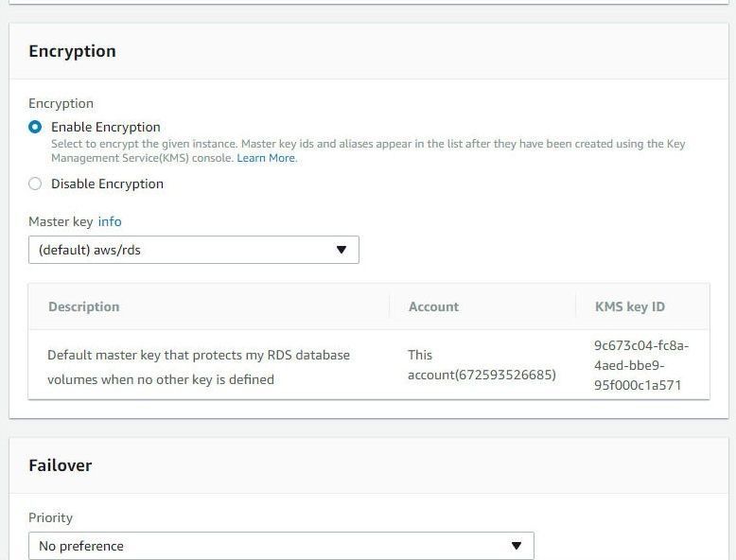Viewport: 736px width, 560px height.
Task: Click the Enable Encryption label text
Action: [x=106, y=127]
